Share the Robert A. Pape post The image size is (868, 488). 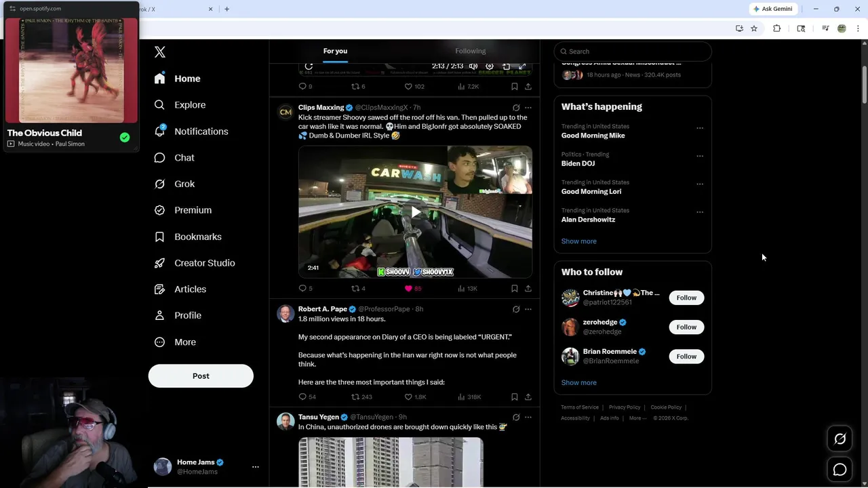click(x=528, y=396)
